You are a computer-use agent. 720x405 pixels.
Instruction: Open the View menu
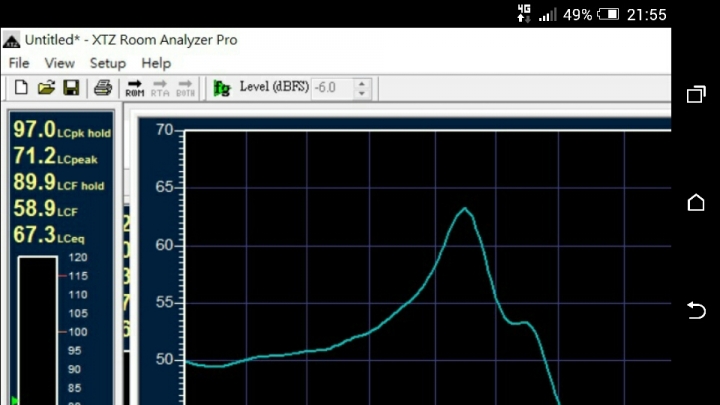coord(59,63)
